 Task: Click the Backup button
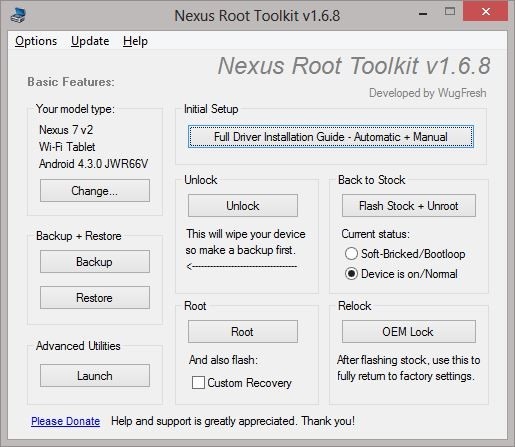95,262
